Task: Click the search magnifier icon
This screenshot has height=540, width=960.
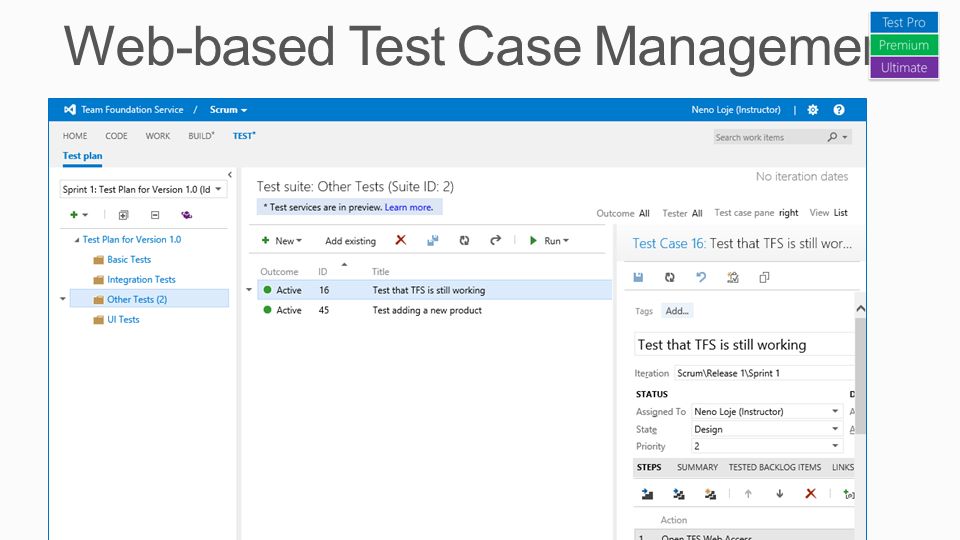Action: 832,137
